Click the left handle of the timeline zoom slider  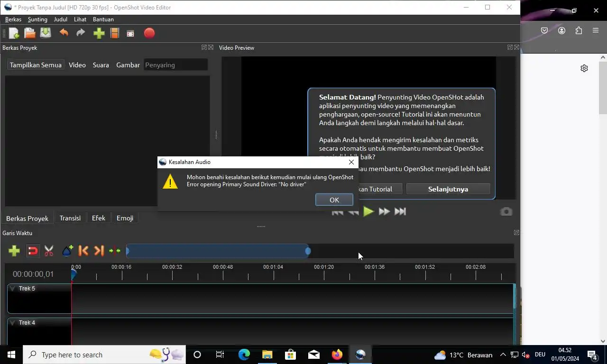click(128, 251)
